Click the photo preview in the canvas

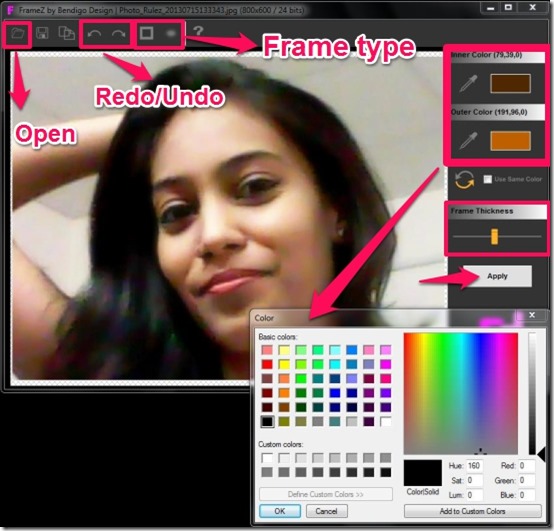pos(228,218)
